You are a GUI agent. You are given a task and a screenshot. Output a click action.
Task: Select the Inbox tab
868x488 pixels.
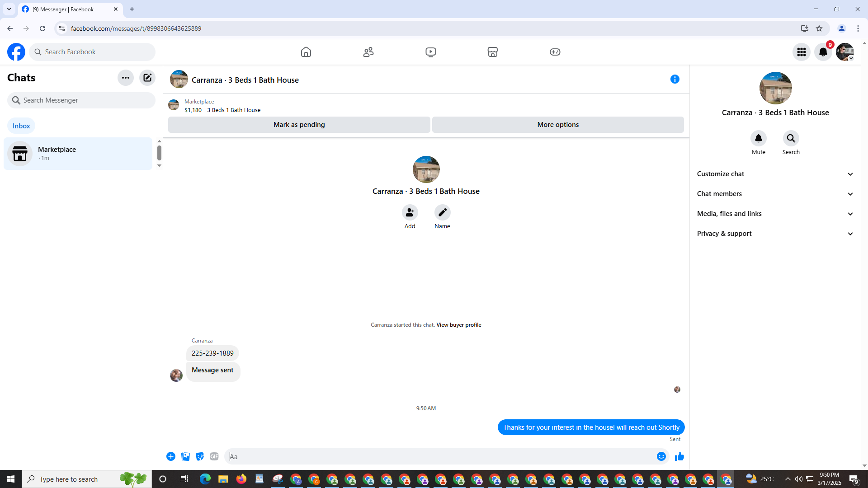21,126
